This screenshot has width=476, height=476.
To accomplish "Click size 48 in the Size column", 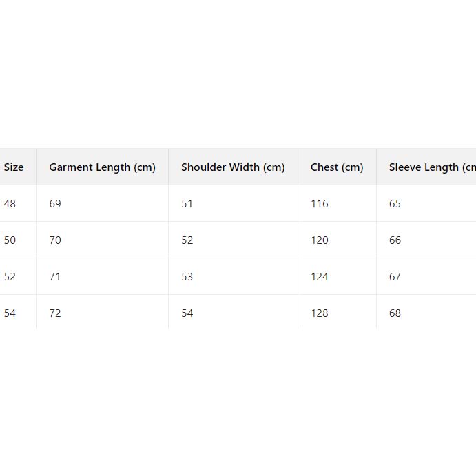I will pos(10,204).
